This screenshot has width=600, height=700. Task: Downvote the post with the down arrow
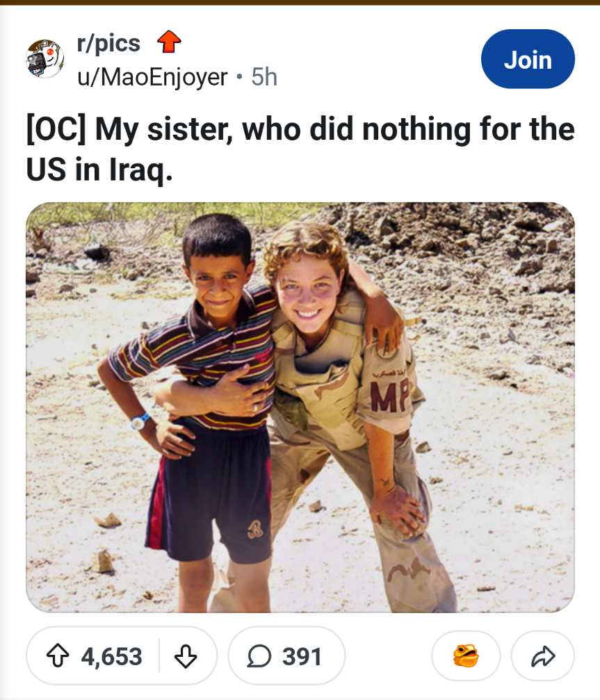pos(185,656)
